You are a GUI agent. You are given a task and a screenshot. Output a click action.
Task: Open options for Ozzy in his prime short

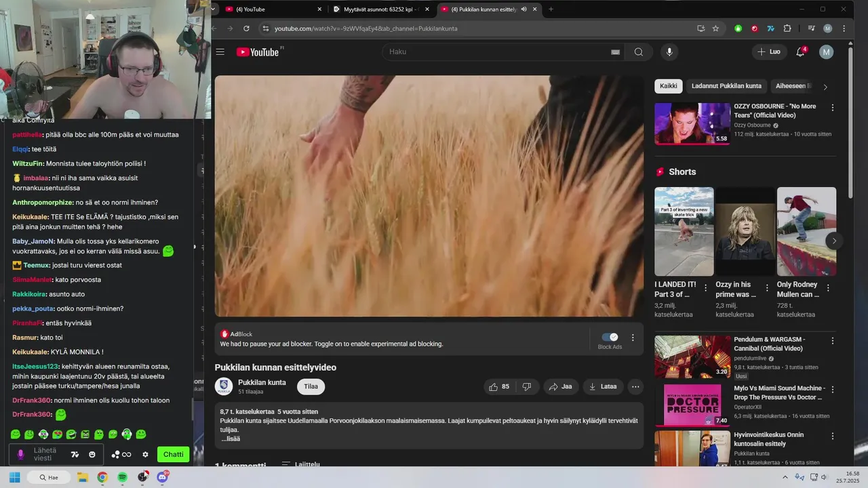tap(767, 288)
